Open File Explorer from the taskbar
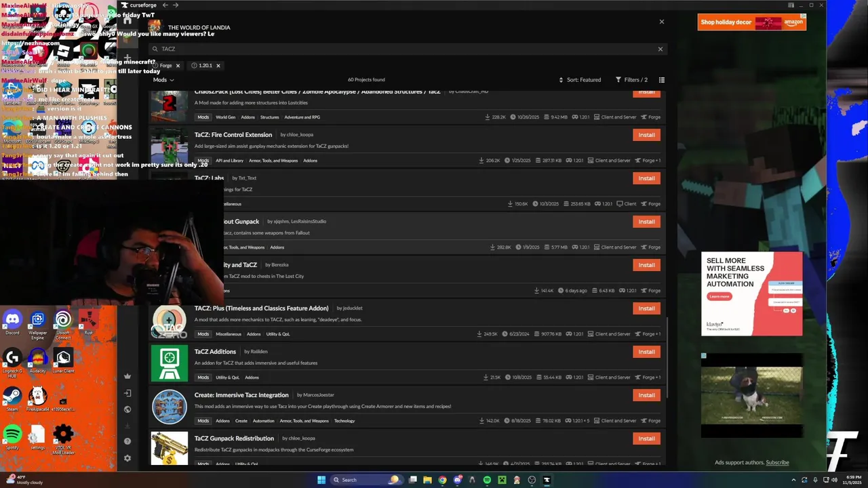This screenshot has height=488, width=868. click(x=427, y=480)
